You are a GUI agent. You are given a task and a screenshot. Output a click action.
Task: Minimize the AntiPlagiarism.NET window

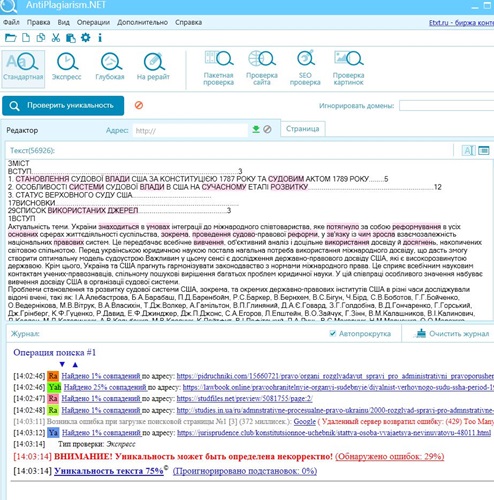click(474, 6)
